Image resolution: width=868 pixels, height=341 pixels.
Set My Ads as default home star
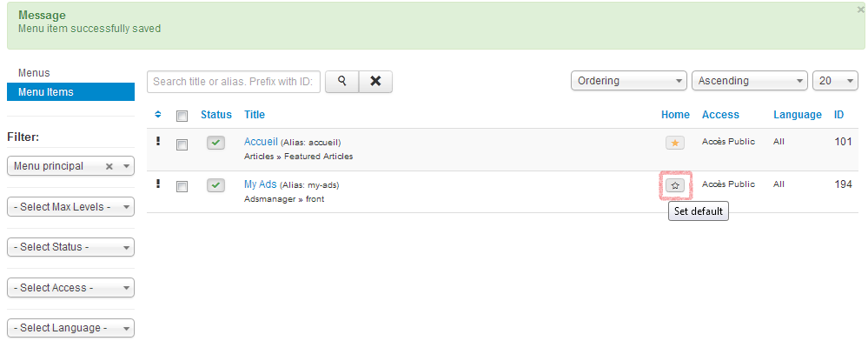click(x=675, y=186)
